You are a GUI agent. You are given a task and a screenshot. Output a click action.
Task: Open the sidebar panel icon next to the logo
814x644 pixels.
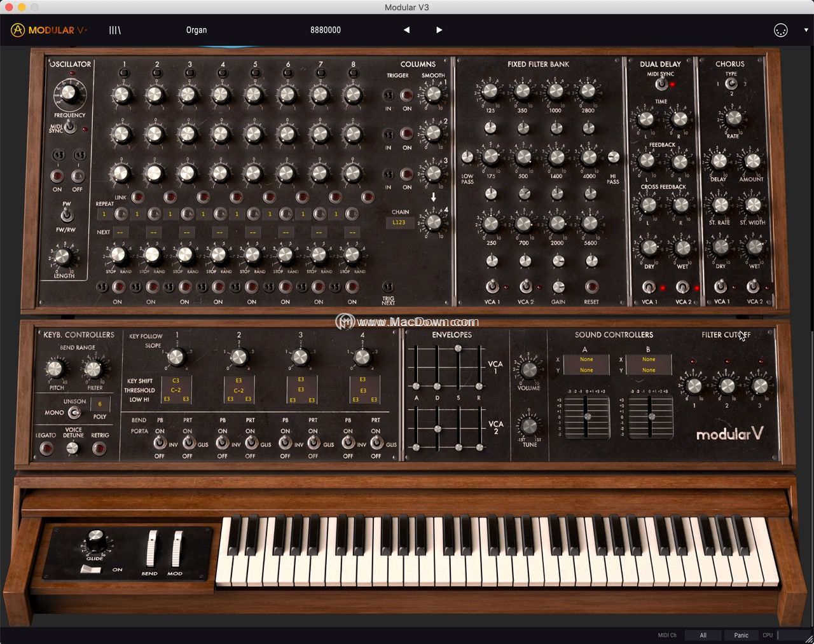pyautogui.click(x=114, y=30)
